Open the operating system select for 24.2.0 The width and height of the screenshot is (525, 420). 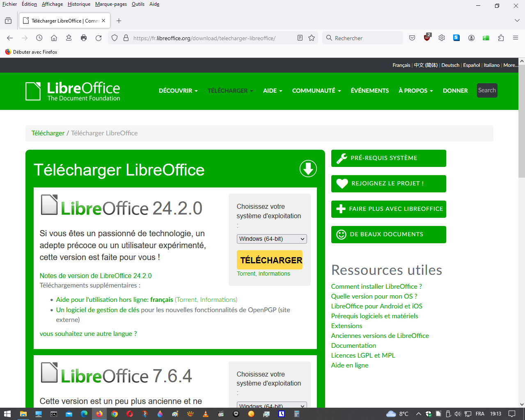point(272,239)
